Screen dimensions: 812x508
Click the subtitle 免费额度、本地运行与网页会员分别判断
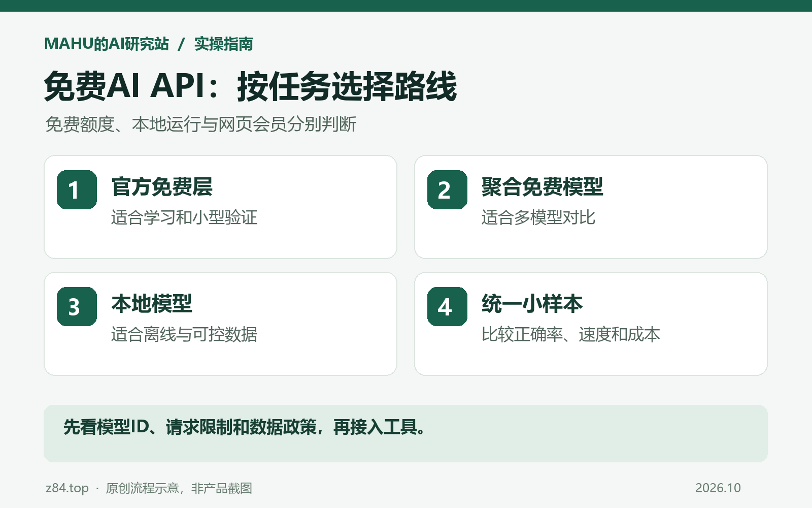click(x=201, y=124)
